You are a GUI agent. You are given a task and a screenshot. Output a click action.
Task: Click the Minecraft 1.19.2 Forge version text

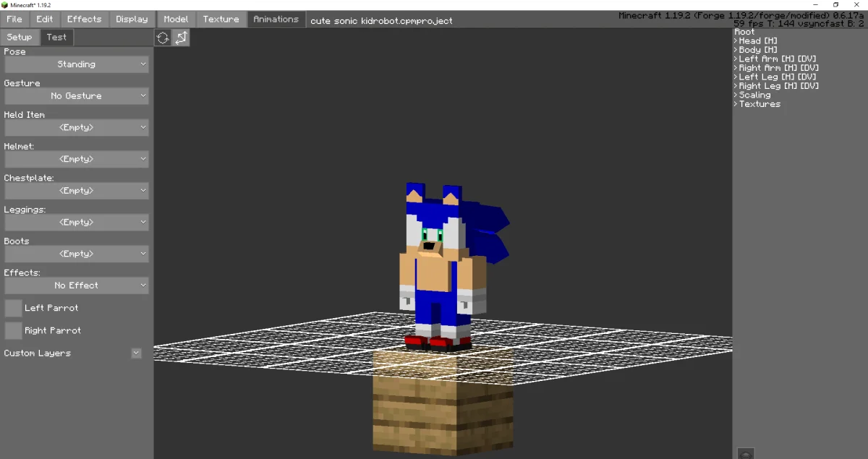pyautogui.click(x=741, y=16)
